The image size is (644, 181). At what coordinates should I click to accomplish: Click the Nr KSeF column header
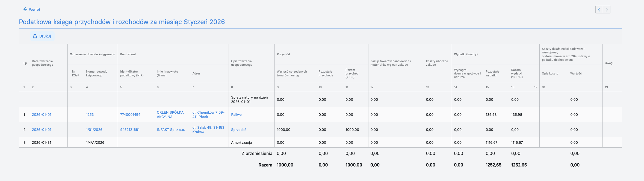tap(76, 73)
